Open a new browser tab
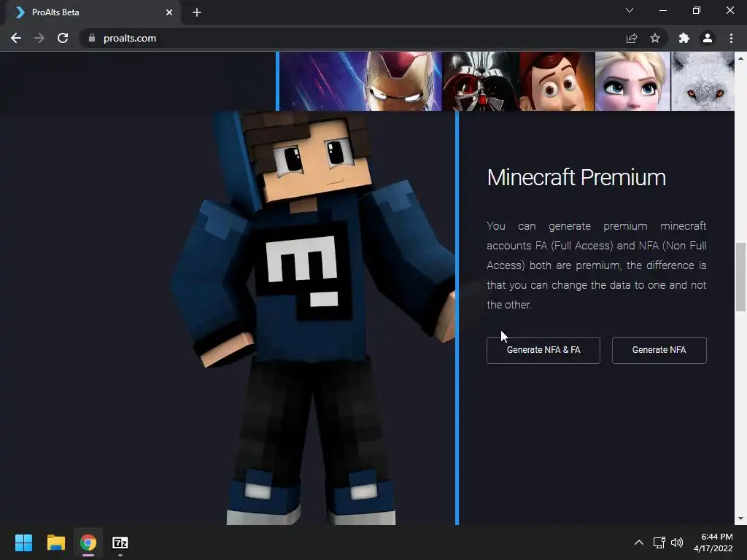 (197, 12)
